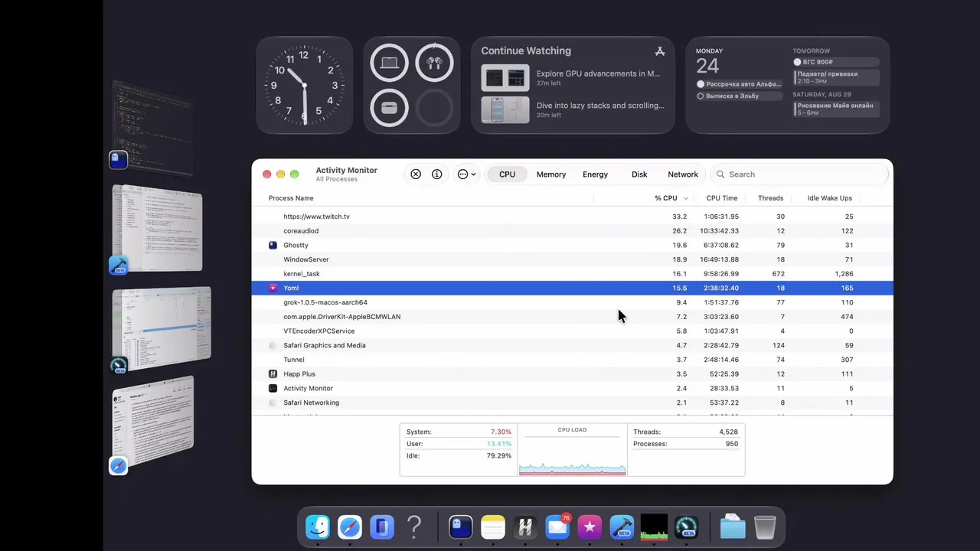The width and height of the screenshot is (980, 551).
Task: Open "Dive into lazy stacks and scrolling" thumbnail
Action: pos(505,110)
